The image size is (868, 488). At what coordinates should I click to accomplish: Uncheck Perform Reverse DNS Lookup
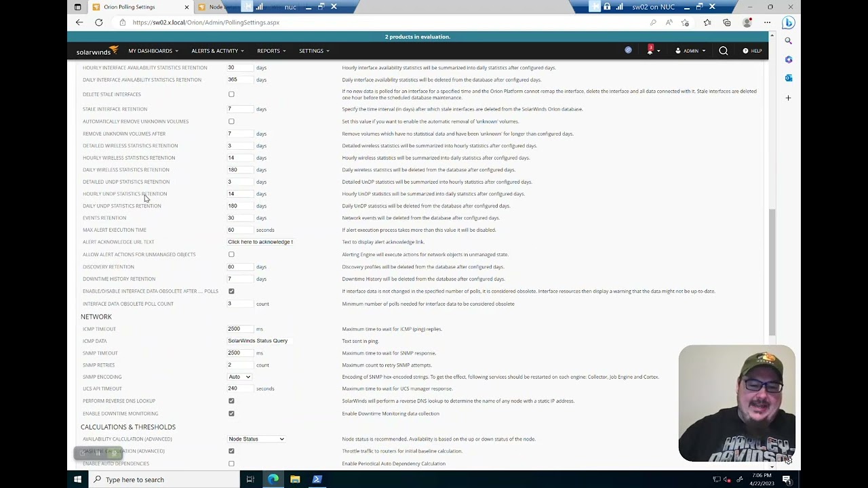[x=231, y=401]
